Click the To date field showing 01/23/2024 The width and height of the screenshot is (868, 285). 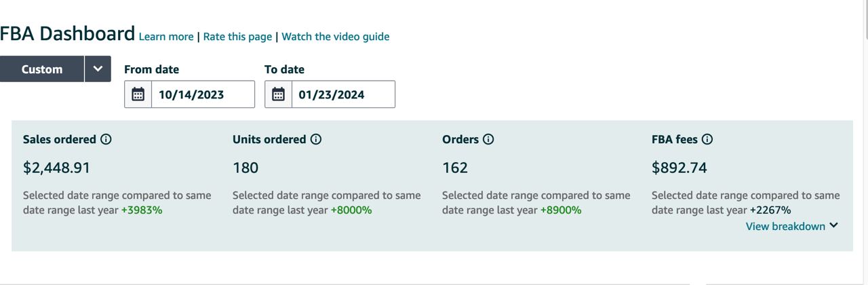coord(342,94)
